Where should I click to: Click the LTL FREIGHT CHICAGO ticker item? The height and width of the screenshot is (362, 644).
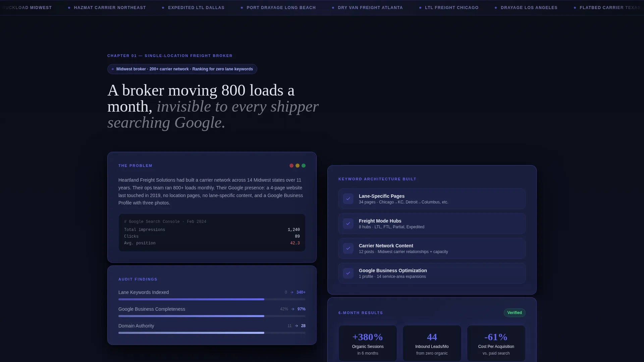(449, 7)
